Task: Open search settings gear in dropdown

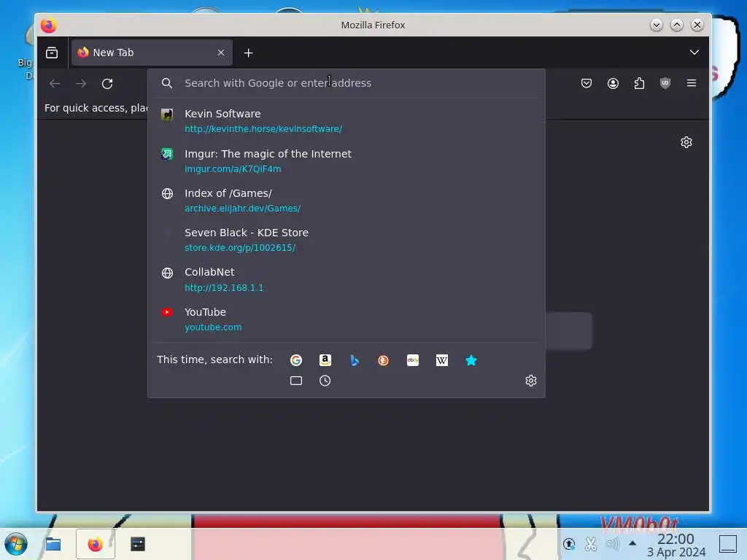Action: (x=531, y=381)
